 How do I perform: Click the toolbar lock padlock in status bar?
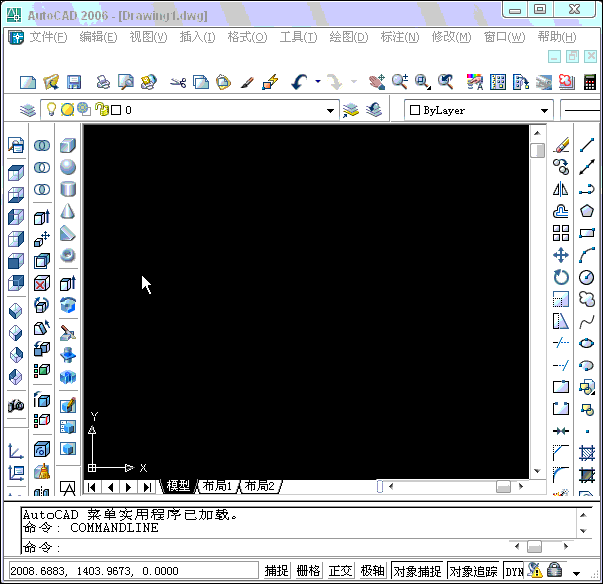pyautogui.click(x=554, y=570)
